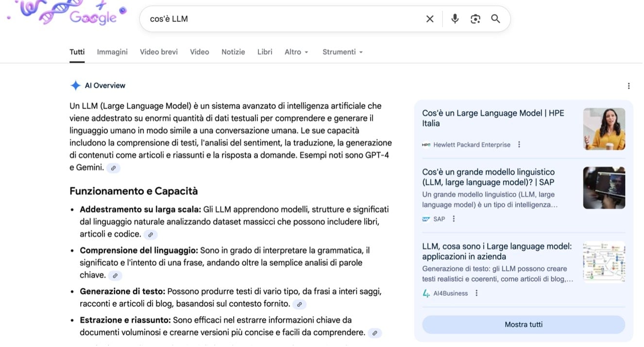Image resolution: width=644 pixels, height=347 pixels.
Task: Open the Strumenti dropdown
Action: (x=342, y=51)
